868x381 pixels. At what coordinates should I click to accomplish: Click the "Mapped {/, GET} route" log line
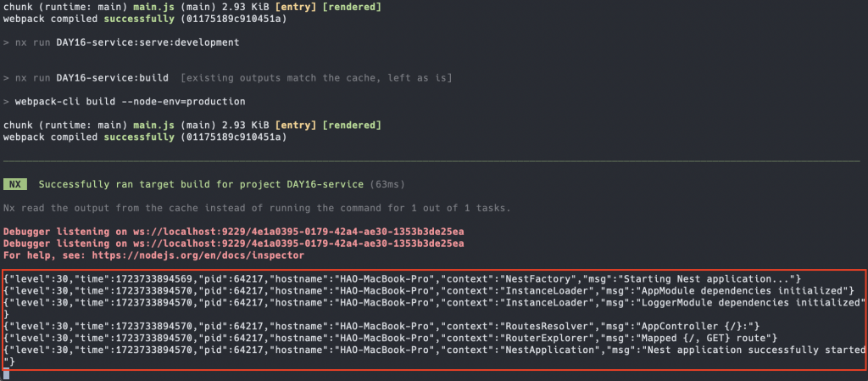point(390,338)
